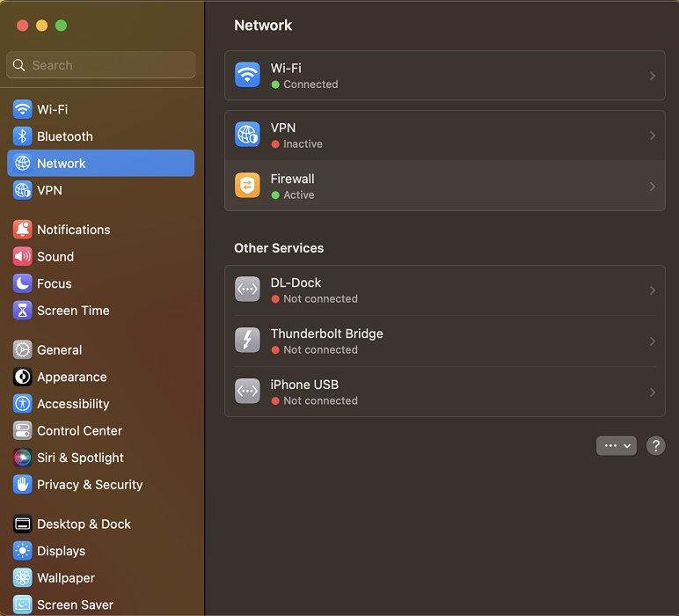Viewport: 679px width, 616px height.
Task: Click the VPN globe icon in Network pane
Action: click(247, 135)
